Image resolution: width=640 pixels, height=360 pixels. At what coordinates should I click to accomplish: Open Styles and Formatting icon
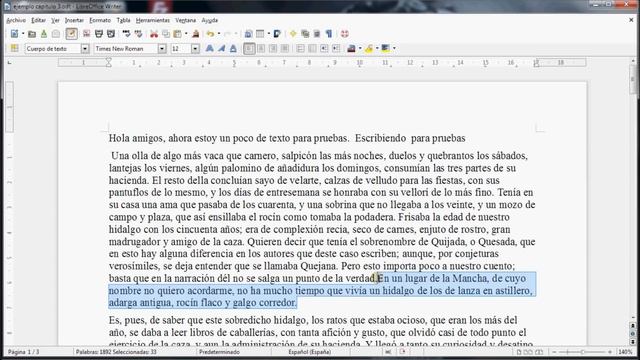(x=14, y=48)
